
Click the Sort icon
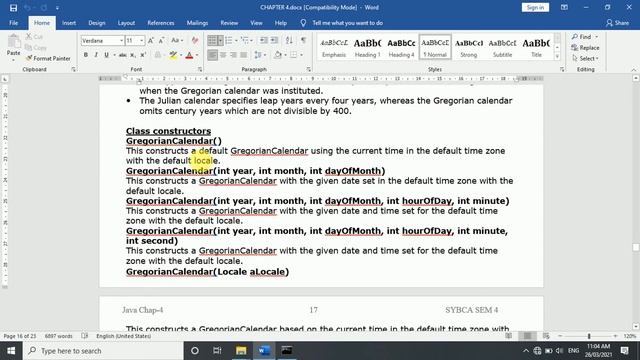[x=289, y=40]
